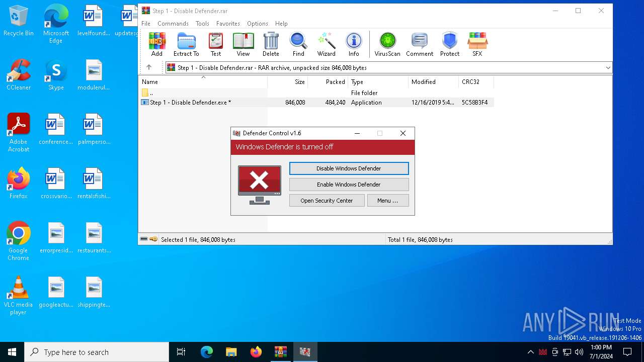Select the shippingte image file icon
Image resolution: width=644 pixels, height=362 pixels.
point(94,292)
